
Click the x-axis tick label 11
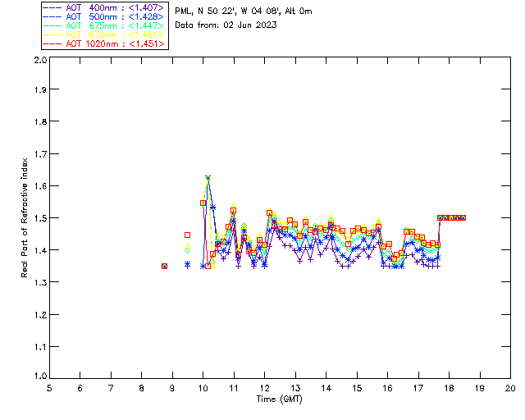(x=234, y=388)
